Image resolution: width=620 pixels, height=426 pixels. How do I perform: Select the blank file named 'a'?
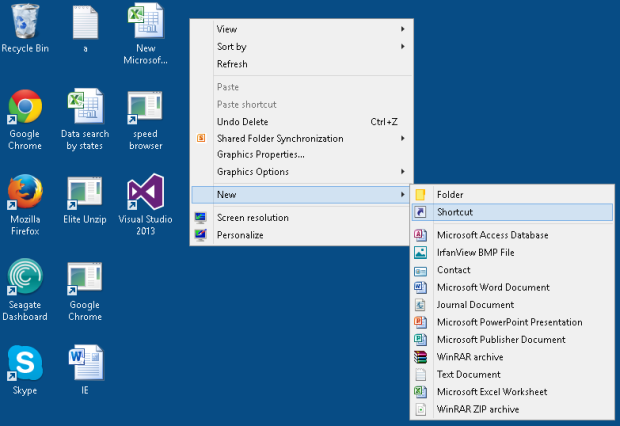click(85, 22)
